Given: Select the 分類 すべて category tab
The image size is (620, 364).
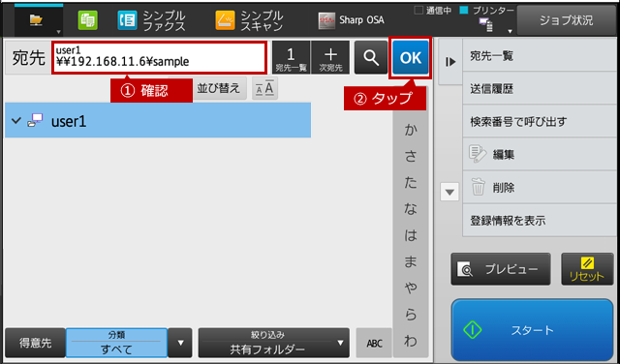Looking at the screenshot, I should (x=116, y=343).
